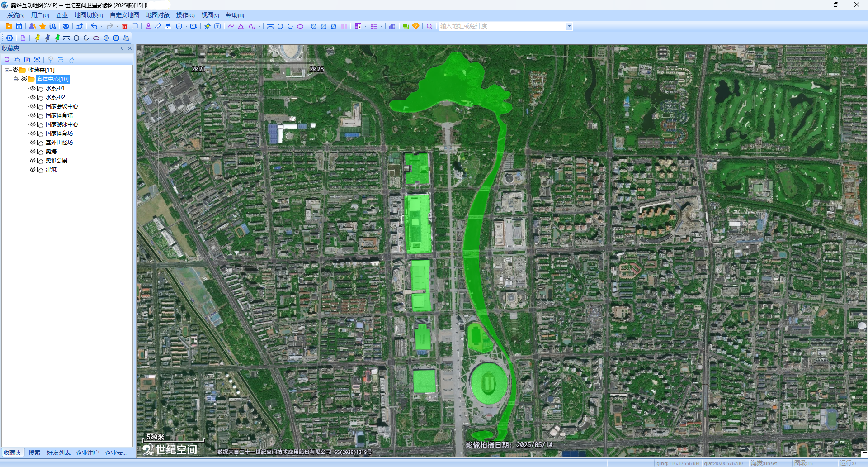Viewport: 868px width, 467px height.
Task: Collapse the root 收藏夹[11] tree node
Action: tap(7, 70)
